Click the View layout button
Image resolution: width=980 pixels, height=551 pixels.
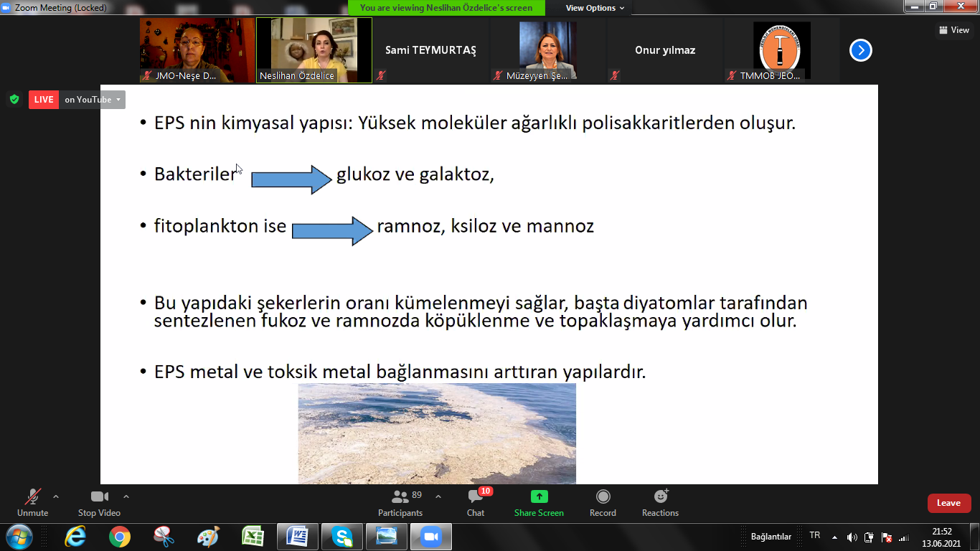point(953,30)
